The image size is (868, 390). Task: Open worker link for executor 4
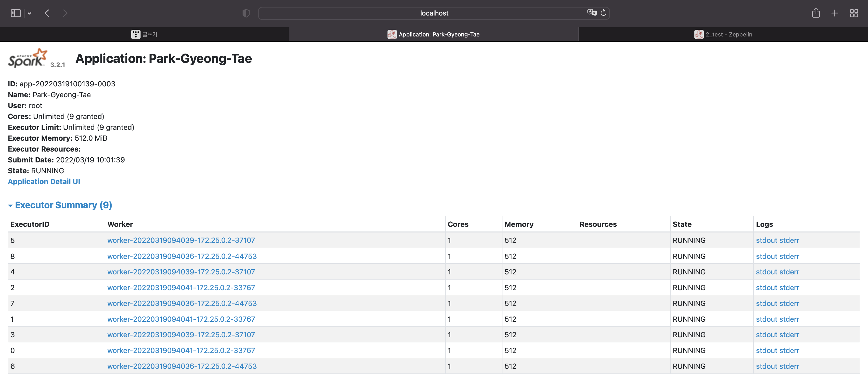tap(181, 272)
